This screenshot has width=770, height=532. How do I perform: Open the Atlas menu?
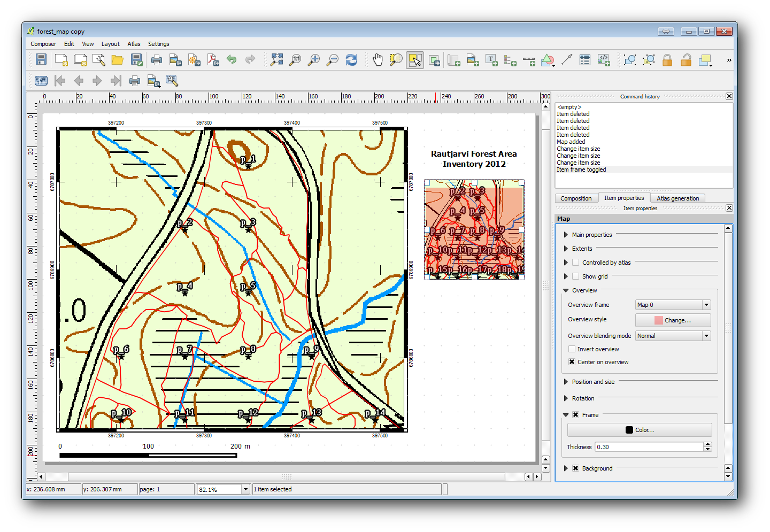pyautogui.click(x=134, y=44)
